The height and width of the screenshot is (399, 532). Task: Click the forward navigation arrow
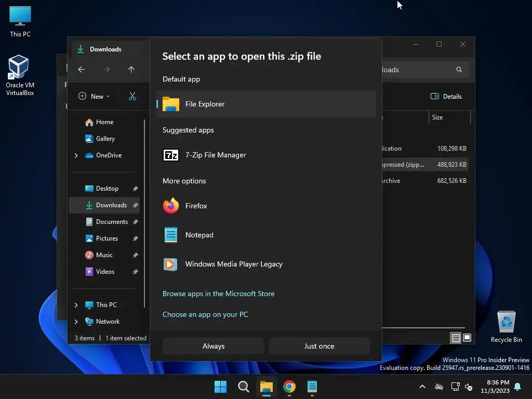point(106,70)
